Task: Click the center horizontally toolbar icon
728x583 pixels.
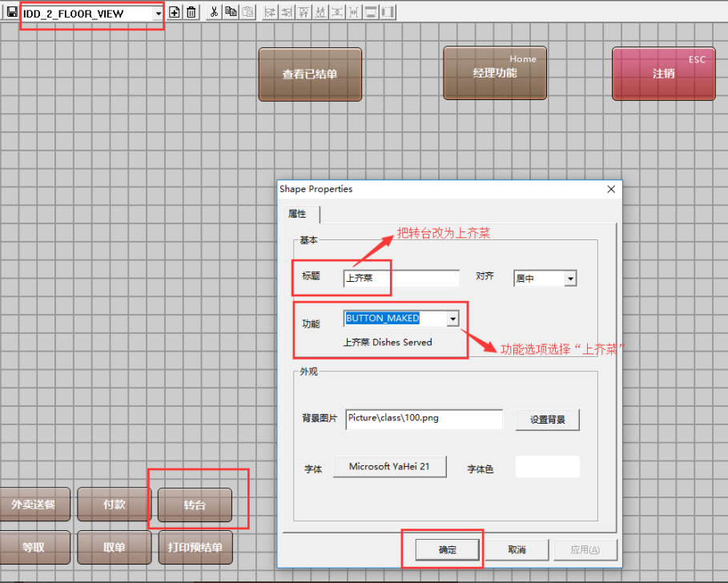Action: point(354,12)
